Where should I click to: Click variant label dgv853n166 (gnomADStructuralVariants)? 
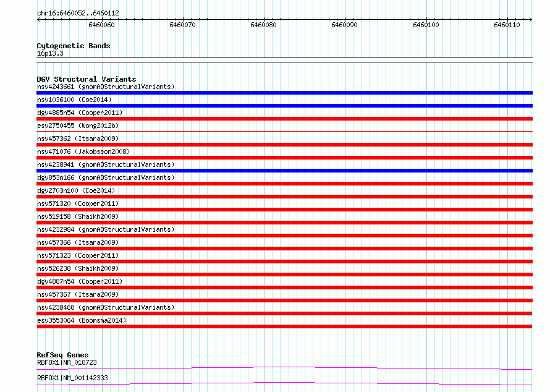click(x=106, y=177)
